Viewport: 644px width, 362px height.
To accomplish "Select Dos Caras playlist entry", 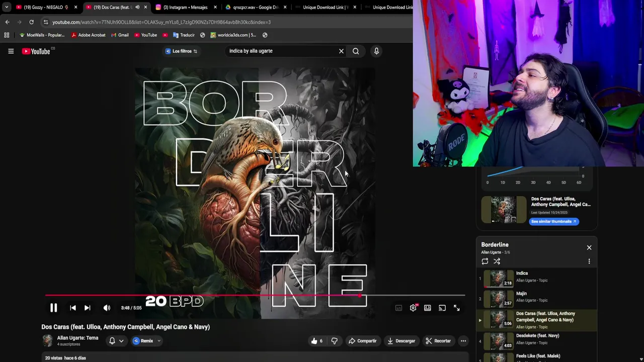I will point(536,320).
